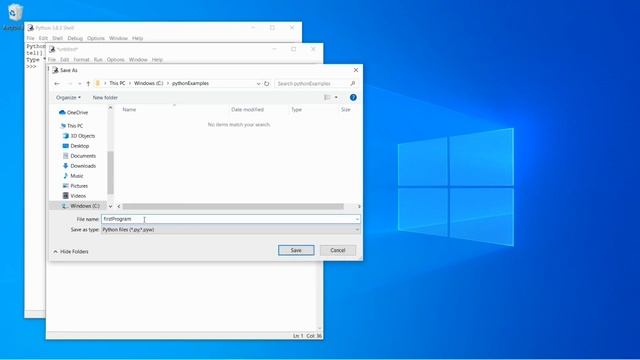Click the Documents folder icon
The height and width of the screenshot is (360, 640).
click(x=65, y=156)
